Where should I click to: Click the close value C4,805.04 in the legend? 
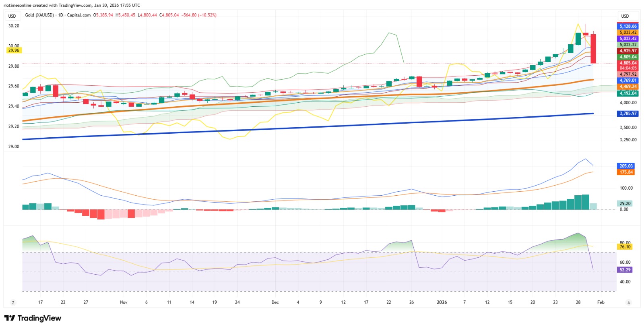(x=169, y=15)
